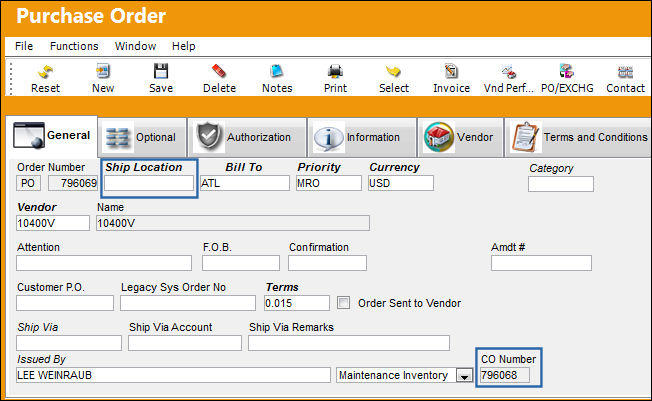Image resolution: width=652 pixels, height=401 pixels.
Task: Click the CO Number field 796068
Action: coord(505,375)
